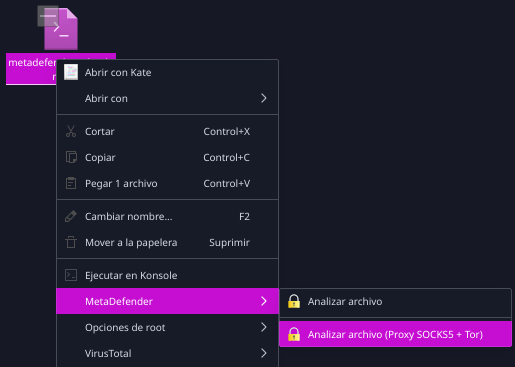Click the scissors Cortar icon
515x367 pixels.
[x=71, y=131]
